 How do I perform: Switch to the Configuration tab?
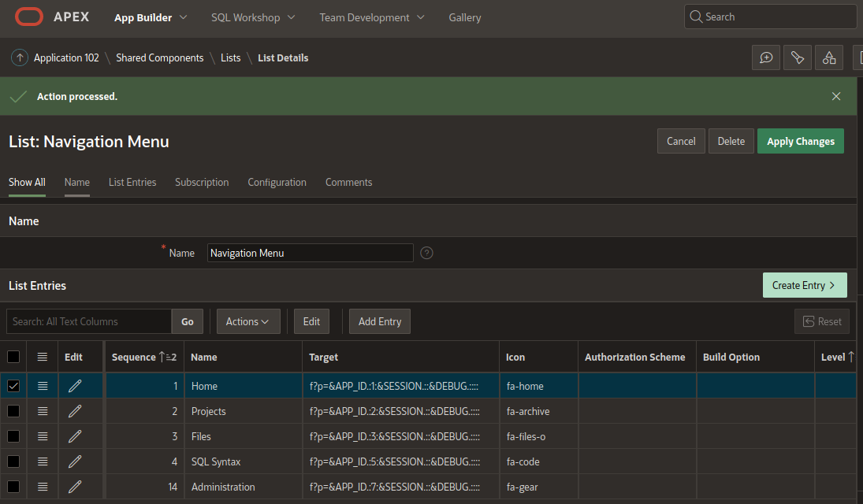[x=277, y=182]
